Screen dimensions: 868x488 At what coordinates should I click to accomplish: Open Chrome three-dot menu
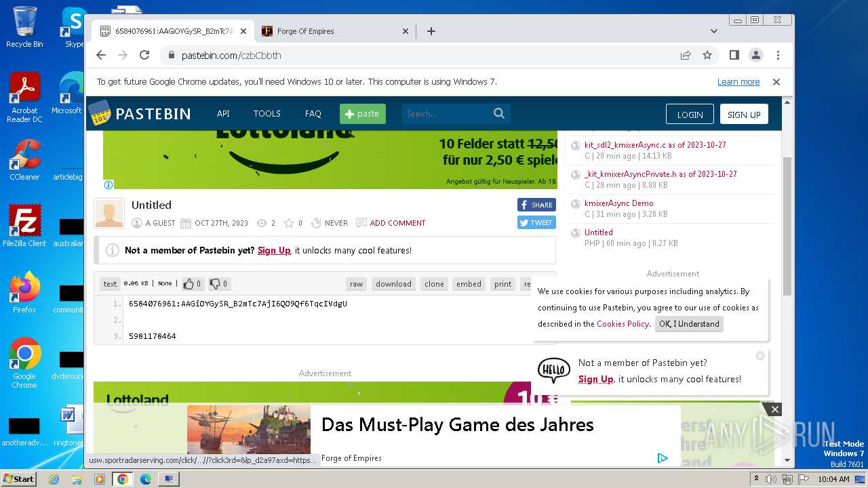[778, 55]
